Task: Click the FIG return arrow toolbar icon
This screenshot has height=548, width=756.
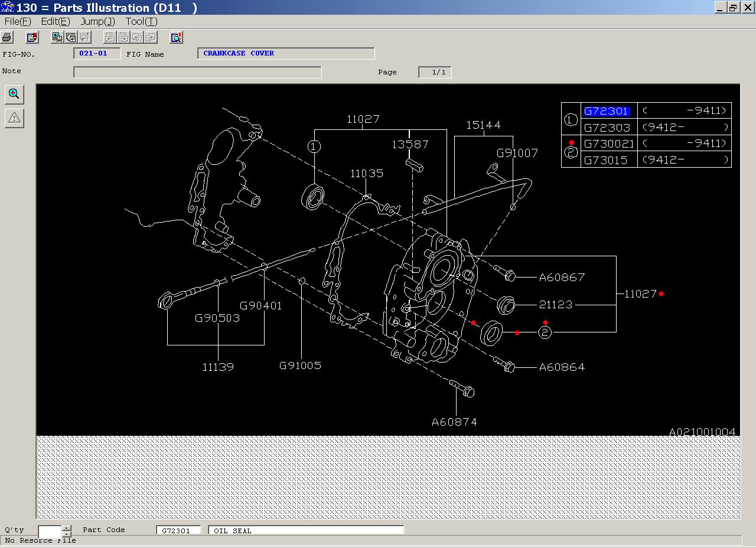Action: coord(71,37)
